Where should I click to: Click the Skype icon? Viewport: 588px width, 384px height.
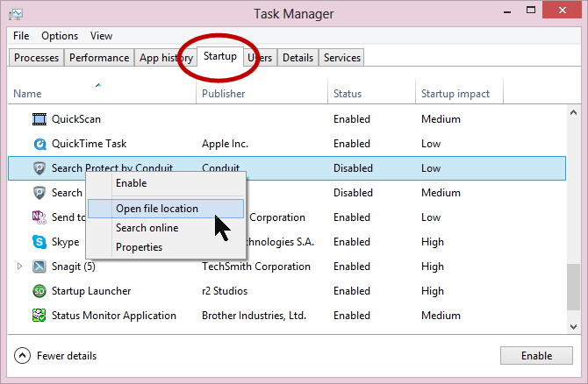39,242
